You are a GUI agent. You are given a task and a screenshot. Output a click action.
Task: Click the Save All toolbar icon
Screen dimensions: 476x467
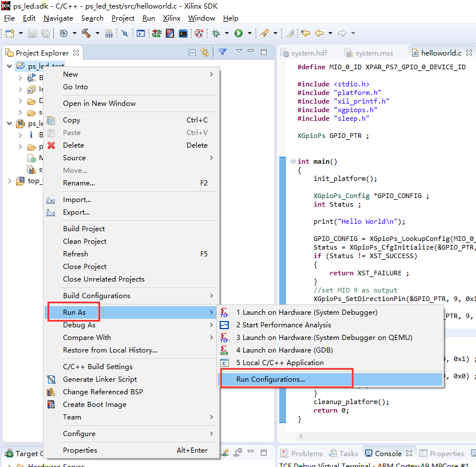click(x=46, y=33)
